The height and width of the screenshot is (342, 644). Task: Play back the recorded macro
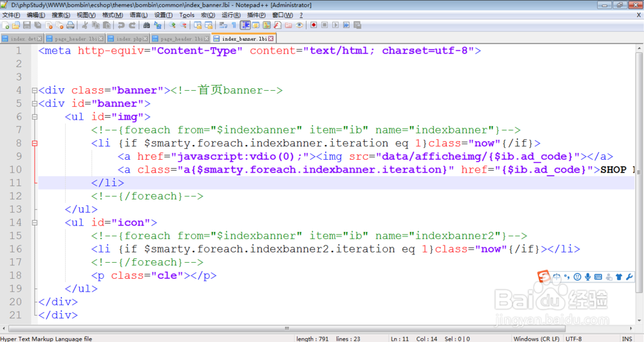336,26
